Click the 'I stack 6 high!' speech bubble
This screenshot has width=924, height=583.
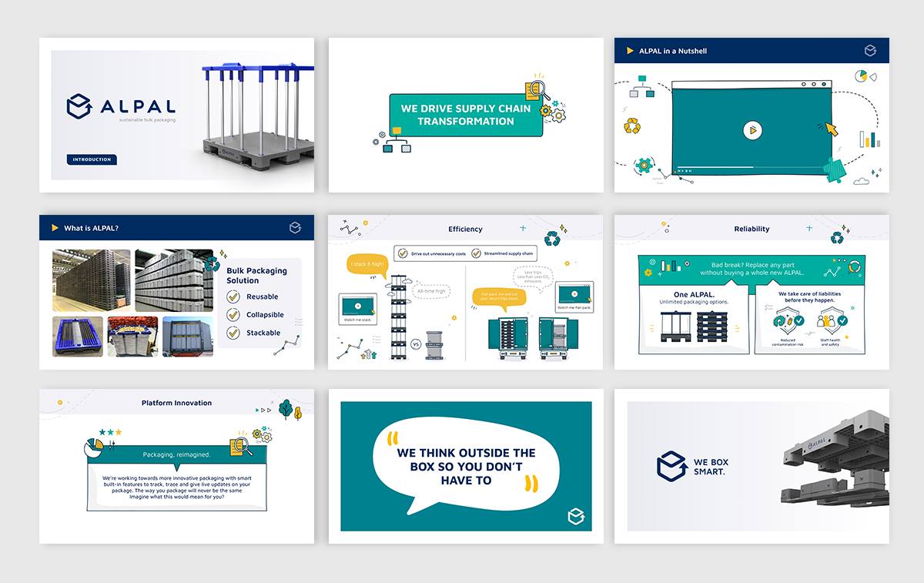367,266
